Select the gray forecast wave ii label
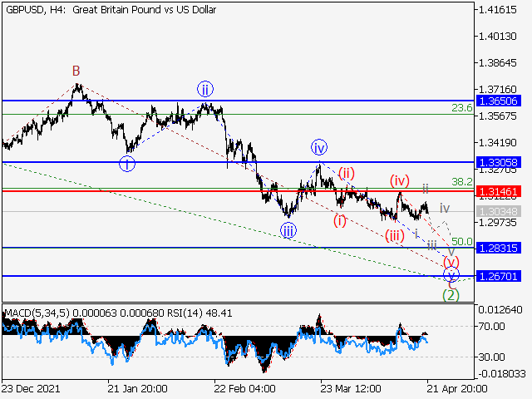This screenshot has height=399, width=532. tap(426, 189)
